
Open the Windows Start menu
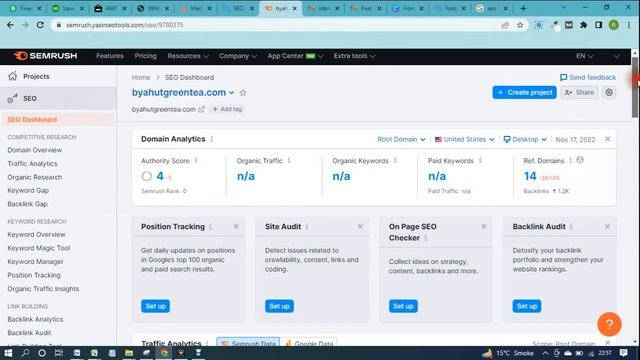pyautogui.click(x=8, y=353)
